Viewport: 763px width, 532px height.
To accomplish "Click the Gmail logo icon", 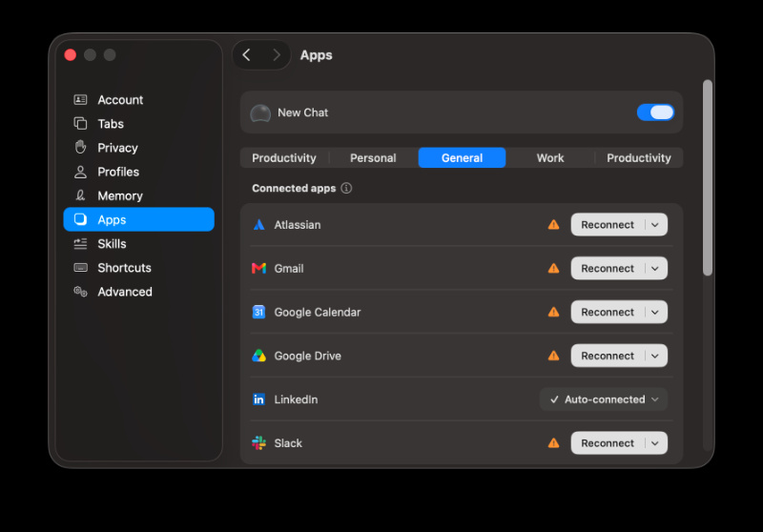I will 258,269.
